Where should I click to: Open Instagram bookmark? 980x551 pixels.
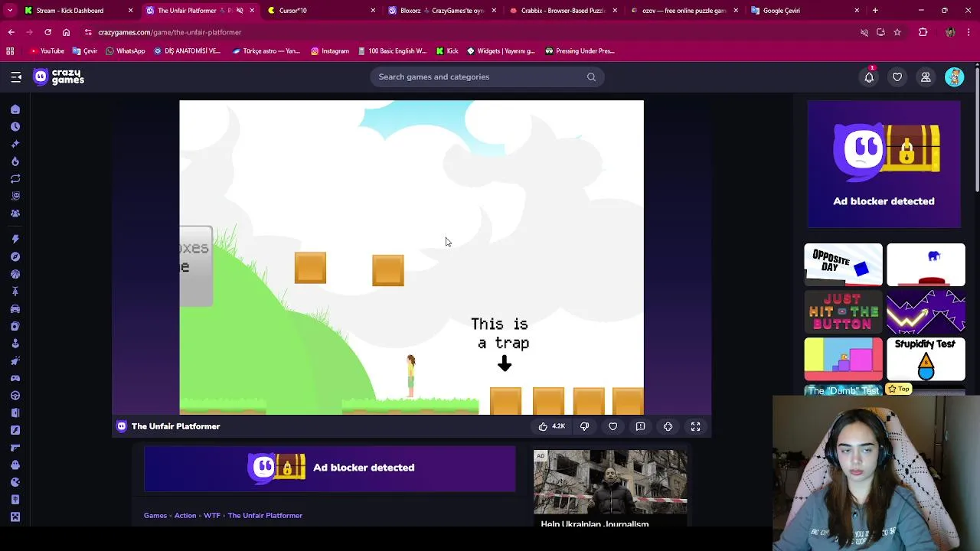tap(330, 51)
